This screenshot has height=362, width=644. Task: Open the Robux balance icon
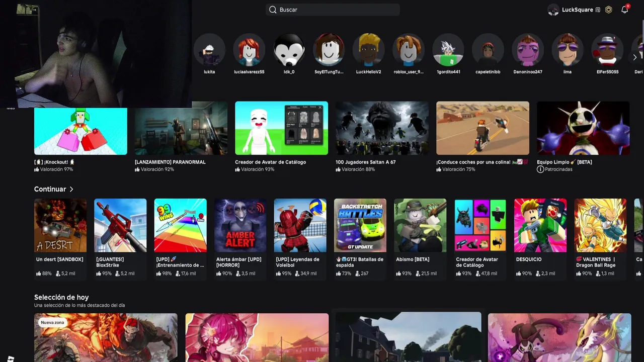click(609, 10)
